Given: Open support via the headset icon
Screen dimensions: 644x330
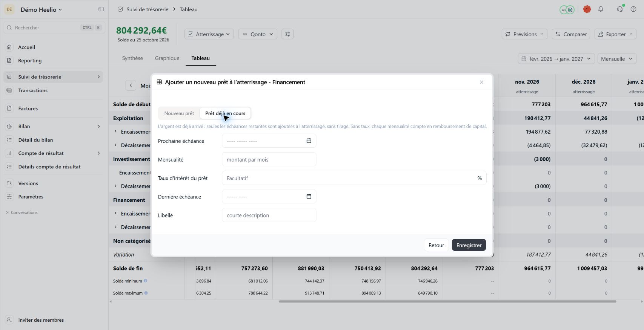Looking at the screenshot, I should tap(620, 9).
